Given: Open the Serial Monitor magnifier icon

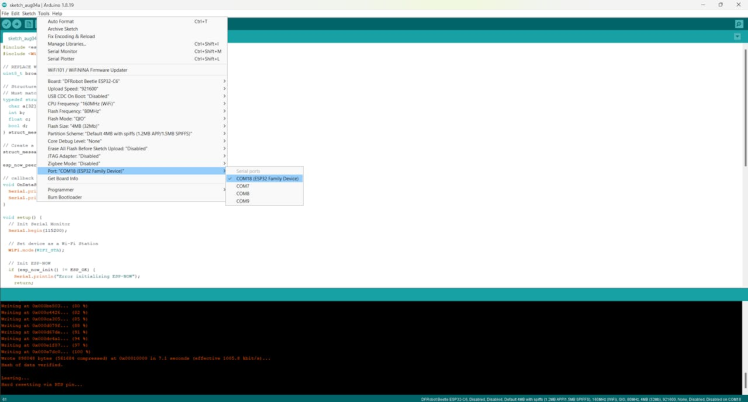Looking at the screenshot, I should [x=738, y=24].
